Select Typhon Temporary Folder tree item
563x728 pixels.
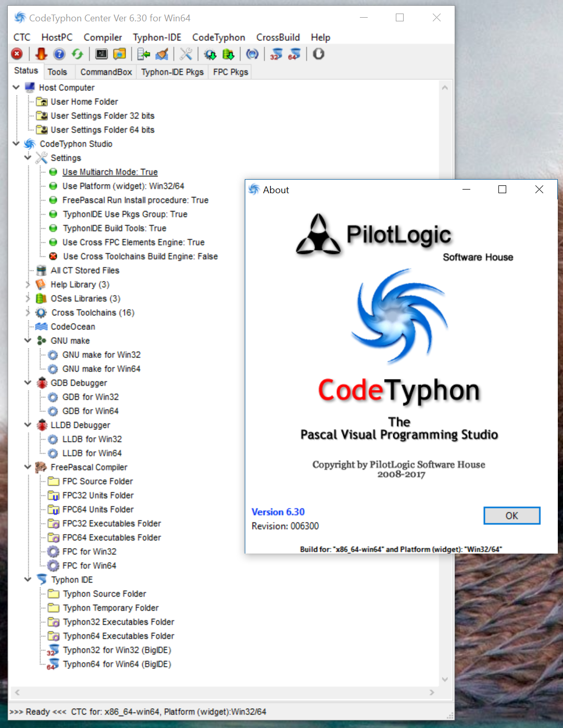pos(110,608)
